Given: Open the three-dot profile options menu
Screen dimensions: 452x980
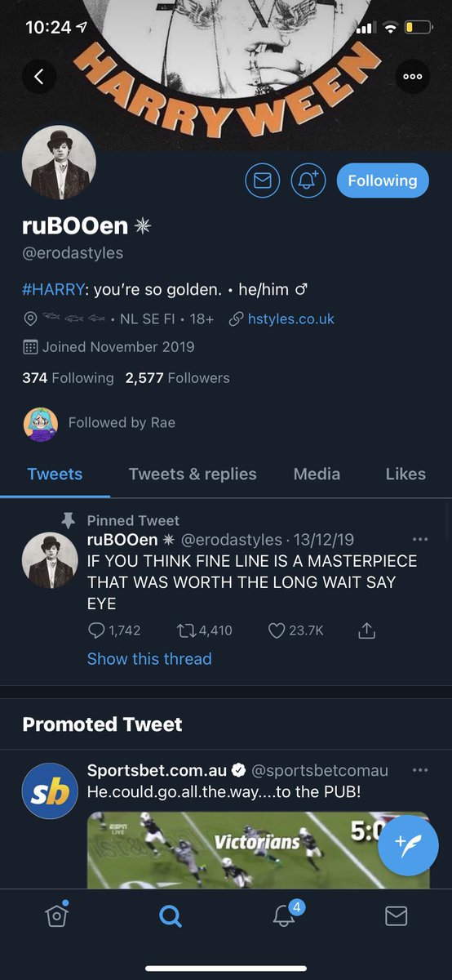Looking at the screenshot, I should click(x=412, y=77).
